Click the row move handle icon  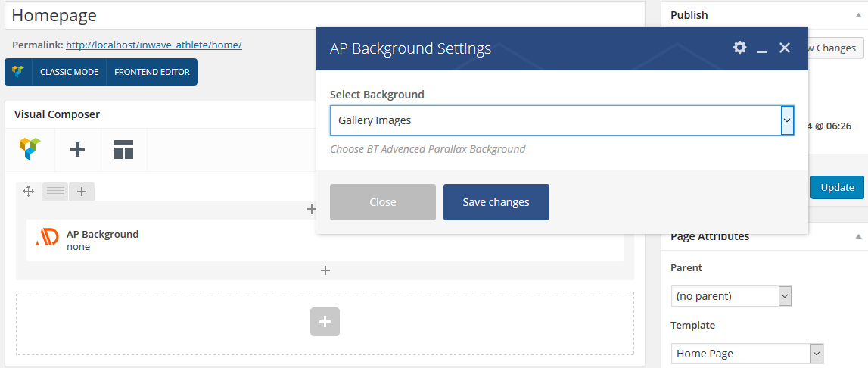(x=28, y=192)
